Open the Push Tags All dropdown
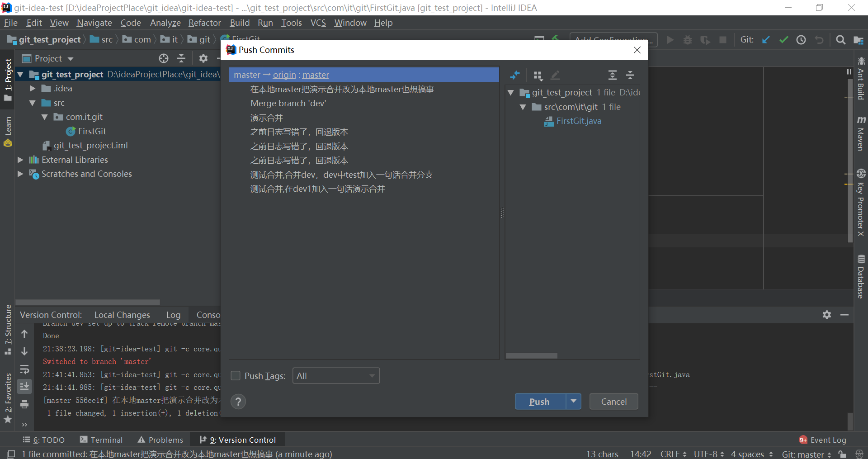 coord(336,376)
